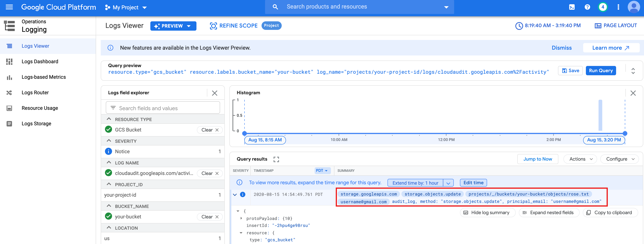
Task: Open the hamburger navigation menu
Action: [x=9, y=7]
